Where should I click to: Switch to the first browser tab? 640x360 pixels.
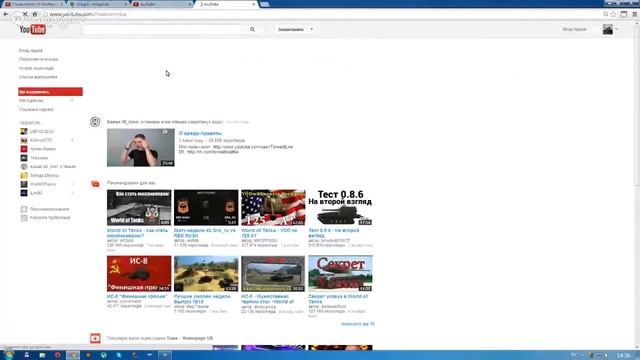pos(34,4)
